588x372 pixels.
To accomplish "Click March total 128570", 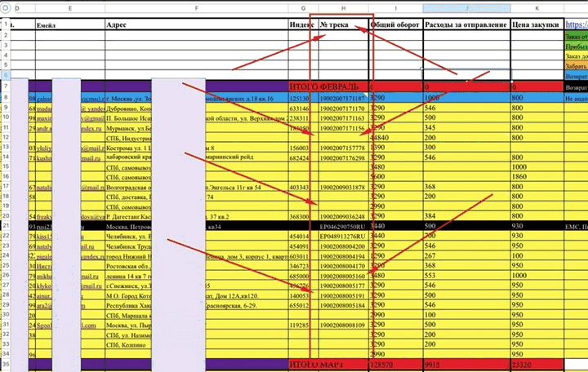I will 395,364.
